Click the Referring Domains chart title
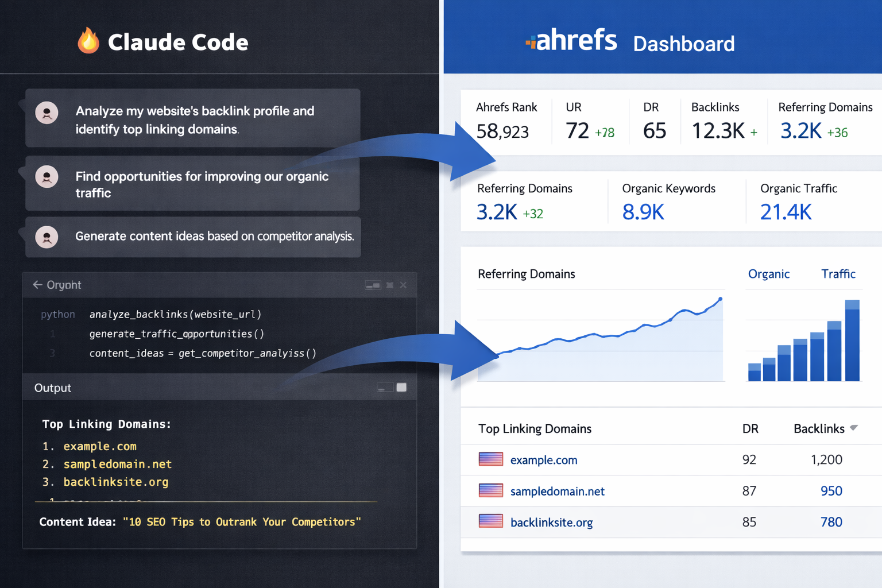This screenshot has height=588, width=882. point(526,274)
